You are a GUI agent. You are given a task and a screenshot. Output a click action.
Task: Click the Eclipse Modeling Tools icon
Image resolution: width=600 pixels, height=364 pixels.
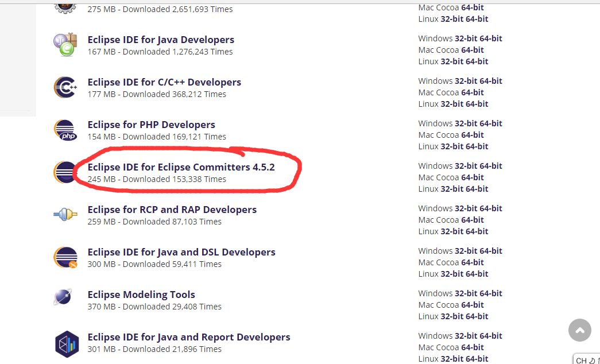[63, 297]
